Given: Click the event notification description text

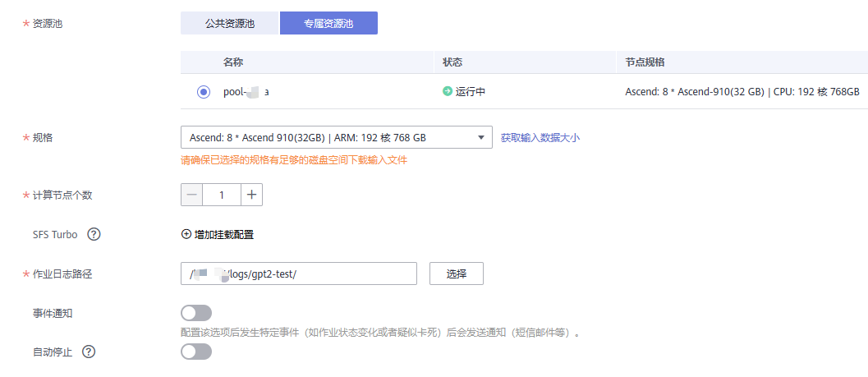Looking at the screenshot, I should [x=380, y=333].
